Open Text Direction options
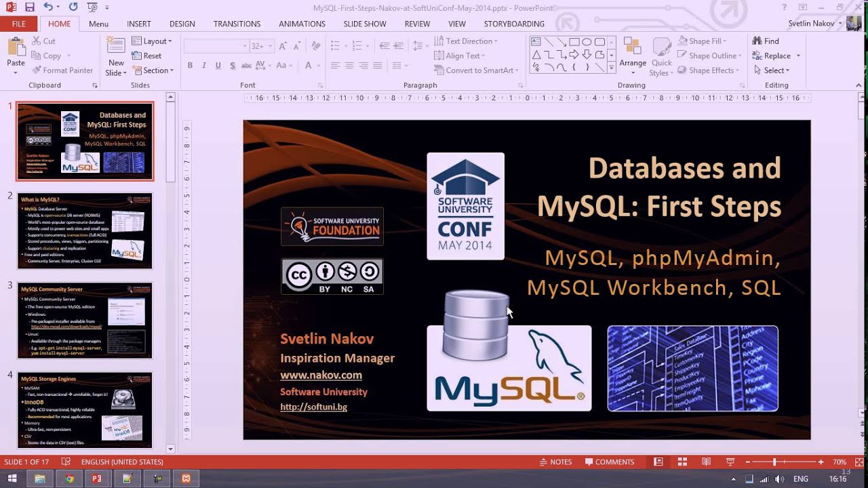This screenshot has height=488, width=868. click(465, 41)
